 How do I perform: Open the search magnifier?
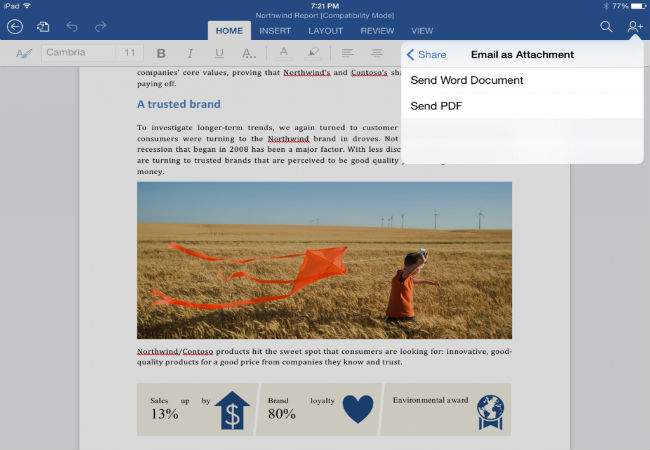[606, 27]
